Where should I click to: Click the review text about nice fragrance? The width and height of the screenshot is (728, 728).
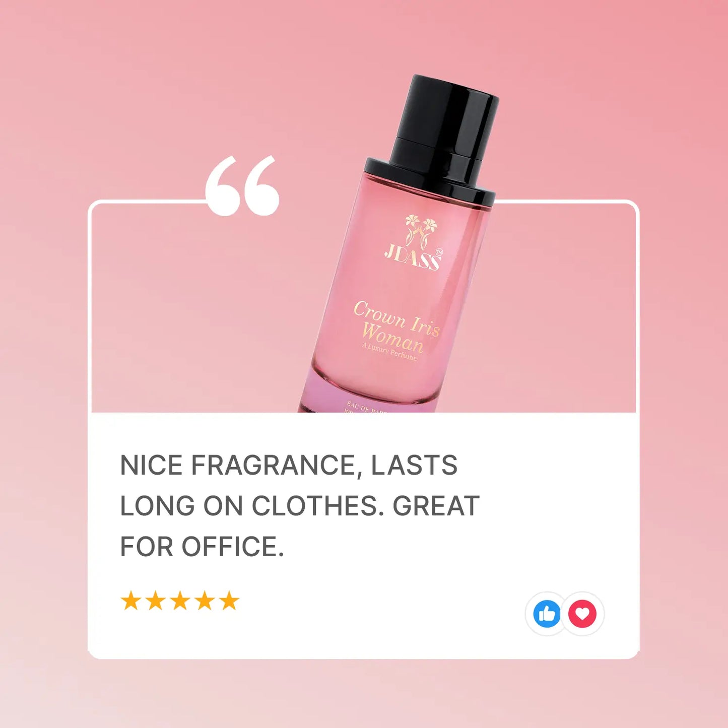pyautogui.click(x=299, y=506)
